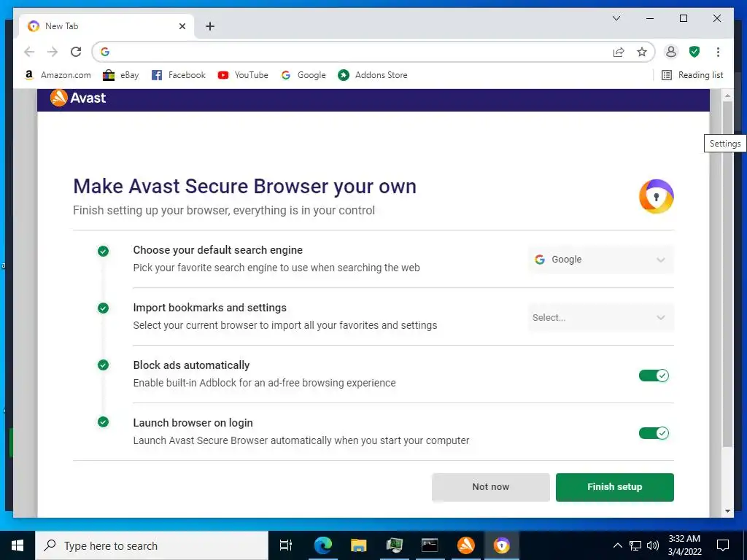This screenshot has width=747, height=560.
Task: Open the YouTube bookmark
Action: (x=243, y=75)
